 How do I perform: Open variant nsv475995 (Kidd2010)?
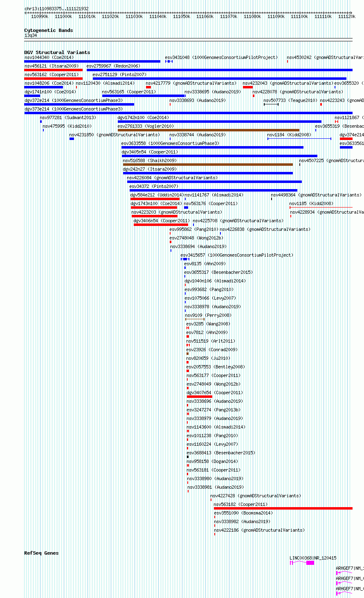(67, 126)
